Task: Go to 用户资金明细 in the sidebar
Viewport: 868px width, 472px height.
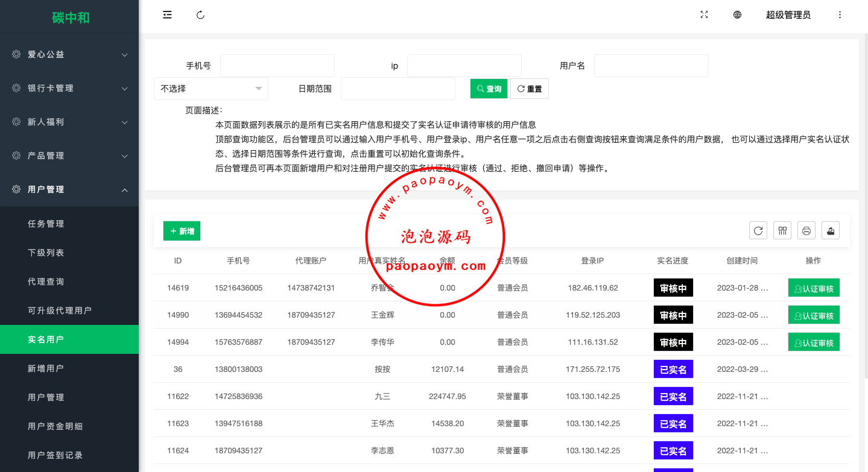Action: pos(55,426)
